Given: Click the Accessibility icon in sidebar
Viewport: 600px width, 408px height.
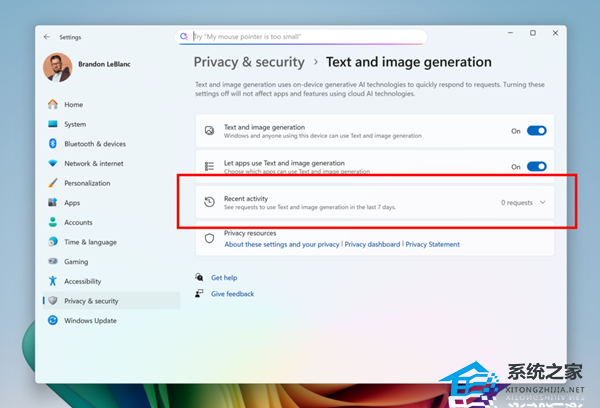Looking at the screenshot, I should pos(53,282).
